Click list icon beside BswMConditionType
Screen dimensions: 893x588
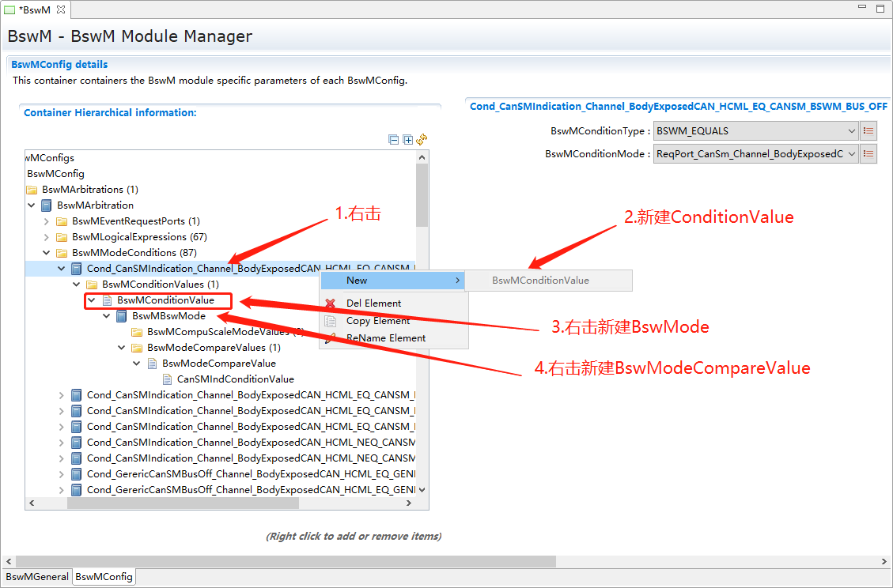coord(868,131)
